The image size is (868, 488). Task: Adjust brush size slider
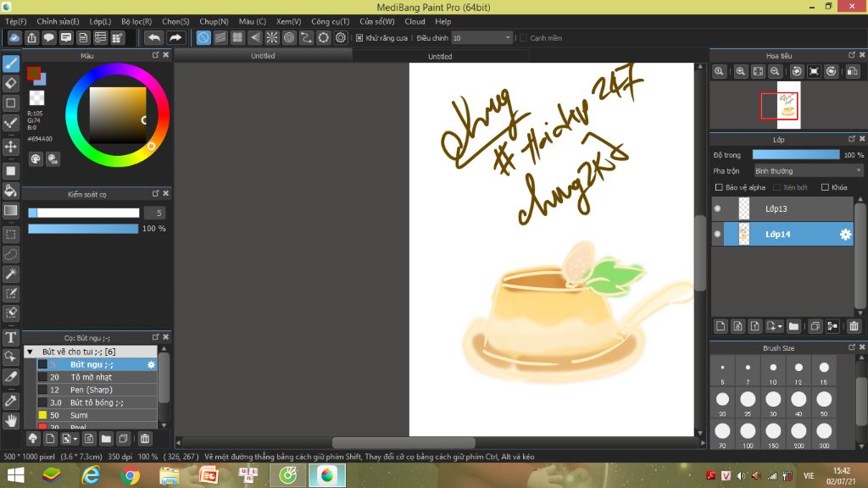coord(84,213)
